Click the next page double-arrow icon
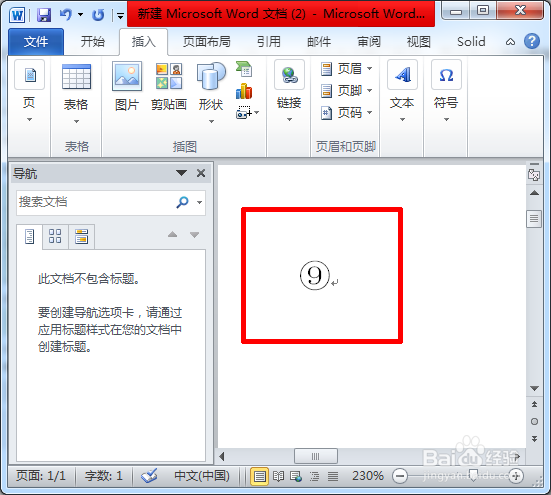The image size is (551, 495). [534, 439]
